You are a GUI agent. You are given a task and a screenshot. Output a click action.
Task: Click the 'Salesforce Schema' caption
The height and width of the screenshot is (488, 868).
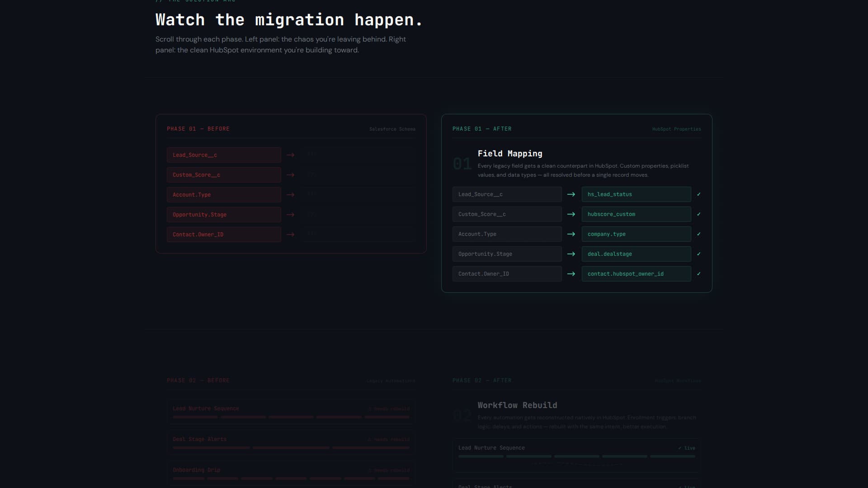click(x=392, y=129)
